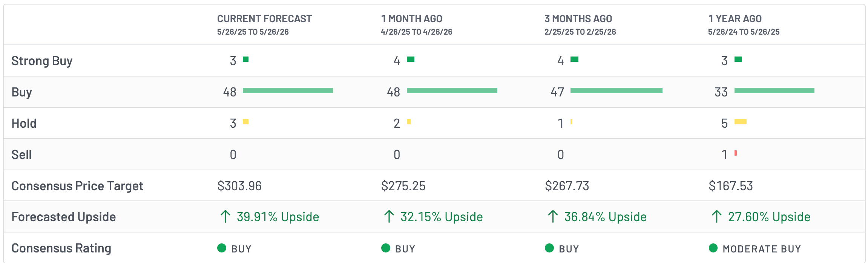Click the green dot beside Moderate Buy
868x263 pixels.
coord(713,248)
